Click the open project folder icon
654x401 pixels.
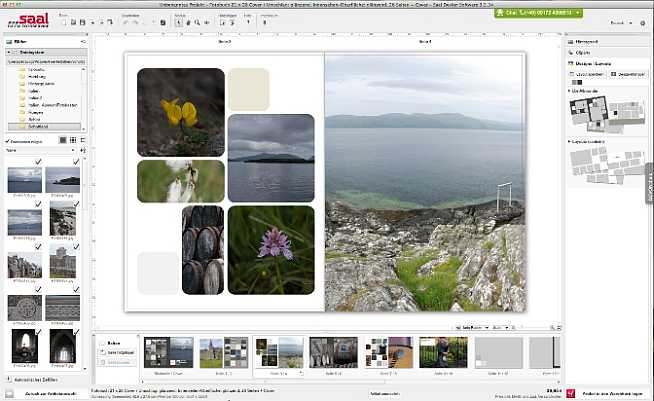point(73,23)
